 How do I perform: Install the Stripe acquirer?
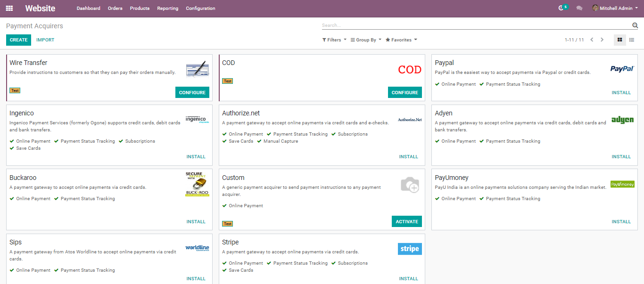click(x=409, y=279)
